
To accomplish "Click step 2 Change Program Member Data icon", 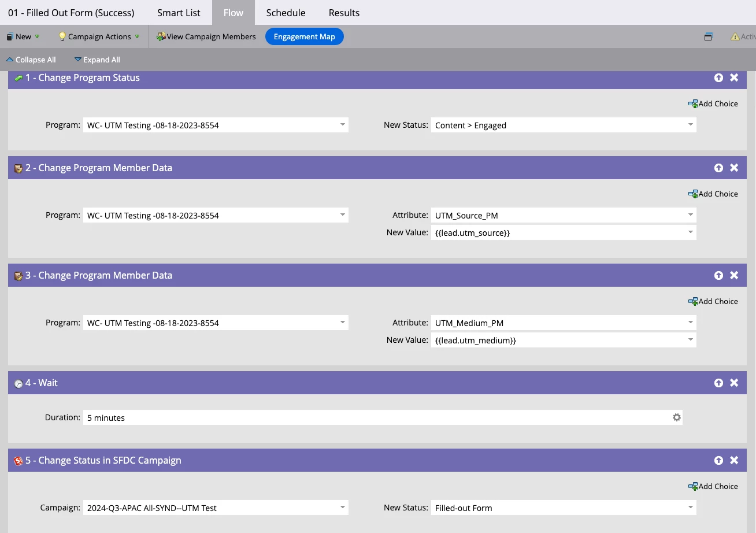I will point(18,168).
